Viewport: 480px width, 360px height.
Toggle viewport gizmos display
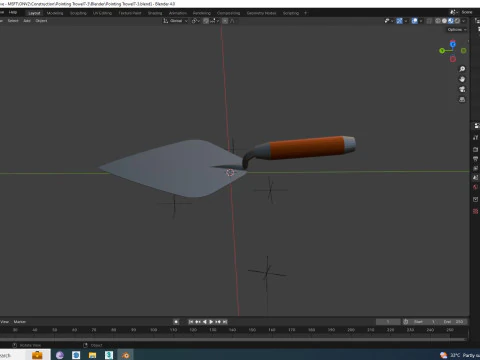[x=399, y=21]
